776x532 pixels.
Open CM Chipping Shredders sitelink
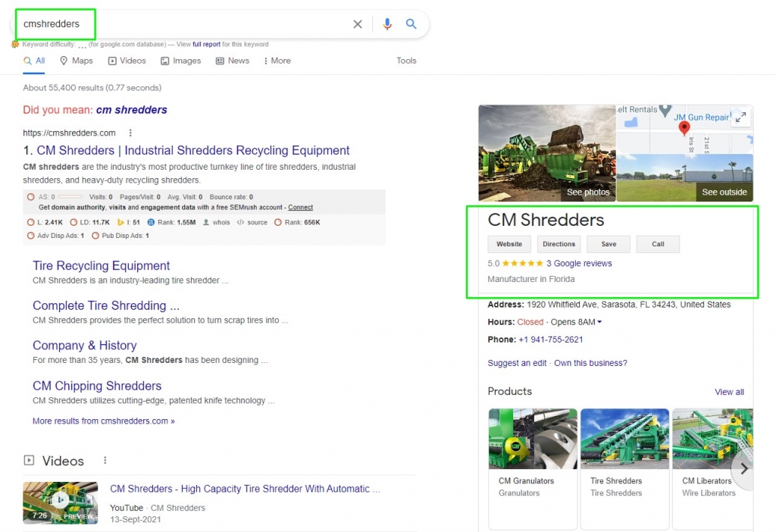97,386
